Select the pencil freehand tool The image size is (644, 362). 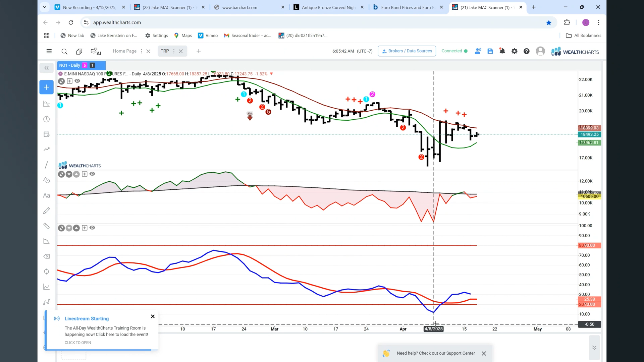tap(47, 210)
